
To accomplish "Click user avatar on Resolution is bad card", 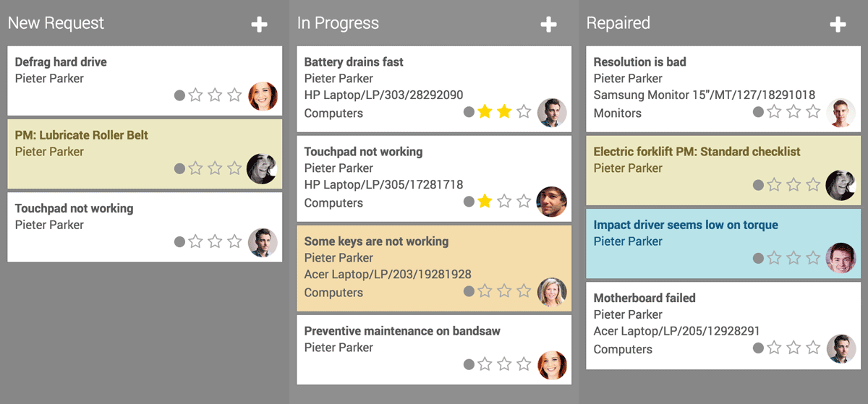I will (841, 113).
